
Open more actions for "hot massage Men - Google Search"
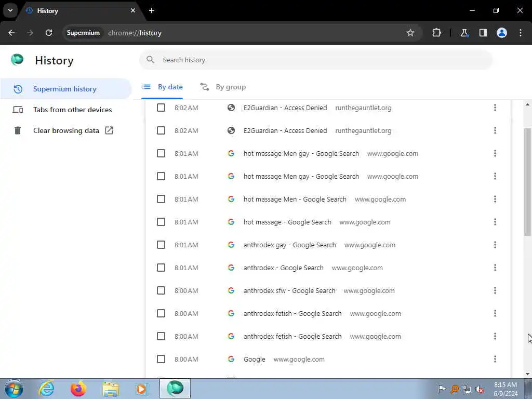(x=495, y=199)
